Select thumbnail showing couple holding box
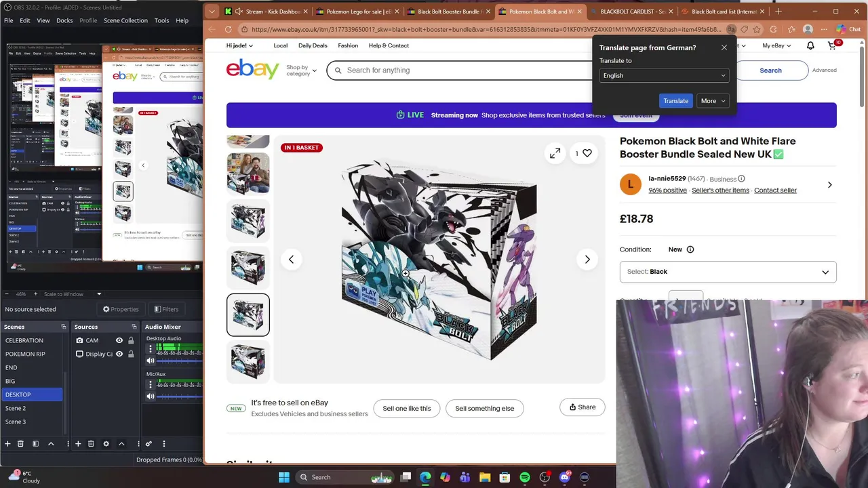The image size is (868, 488). click(x=248, y=173)
